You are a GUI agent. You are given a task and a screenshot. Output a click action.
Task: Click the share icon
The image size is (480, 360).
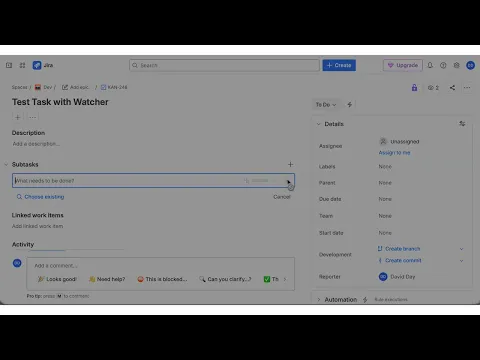(452, 88)
